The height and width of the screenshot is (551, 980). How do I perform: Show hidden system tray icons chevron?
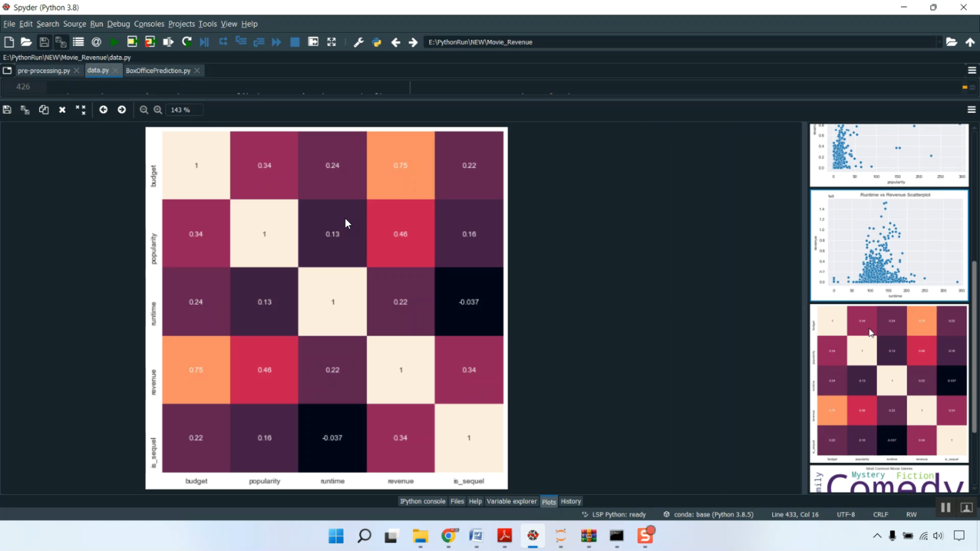877,536
